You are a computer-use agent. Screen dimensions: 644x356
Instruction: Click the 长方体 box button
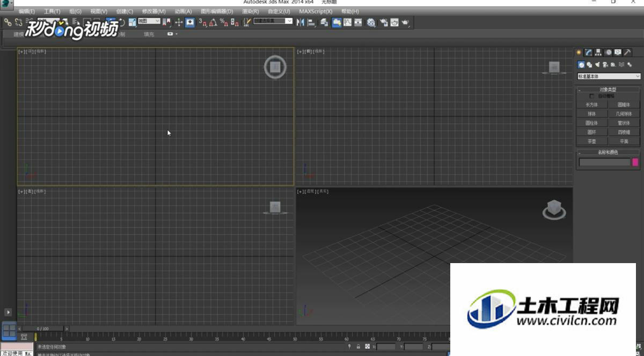592,105
